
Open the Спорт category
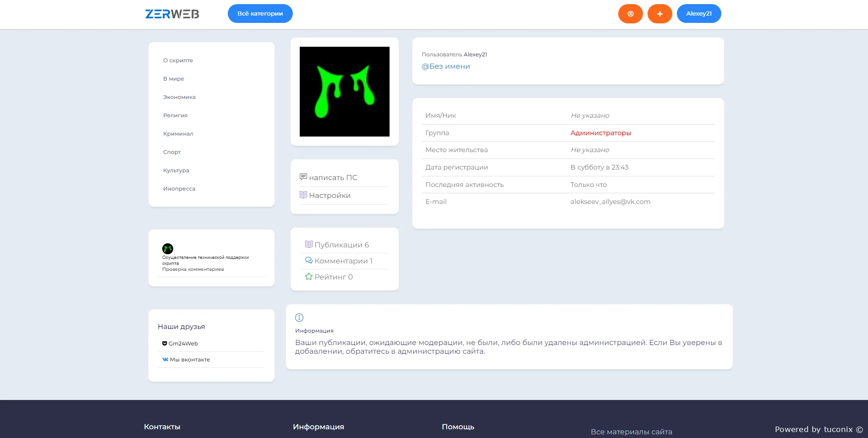[x=172, y=152]
